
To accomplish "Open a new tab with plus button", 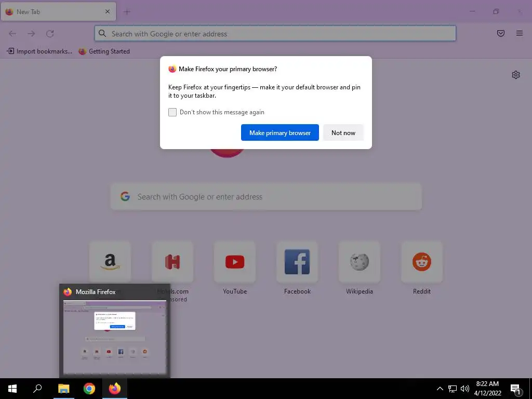I will (x=127, y=12).
